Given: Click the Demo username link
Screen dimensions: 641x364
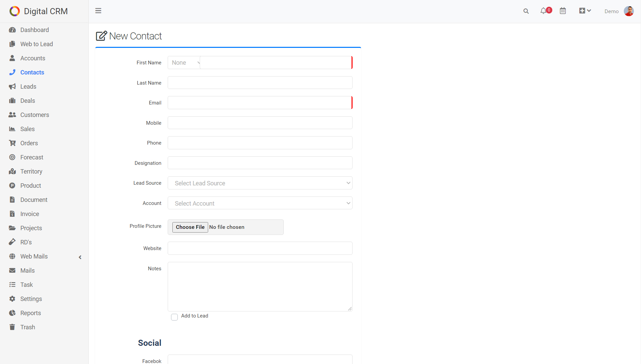Looking at the screenshot, I should [611, 11].
